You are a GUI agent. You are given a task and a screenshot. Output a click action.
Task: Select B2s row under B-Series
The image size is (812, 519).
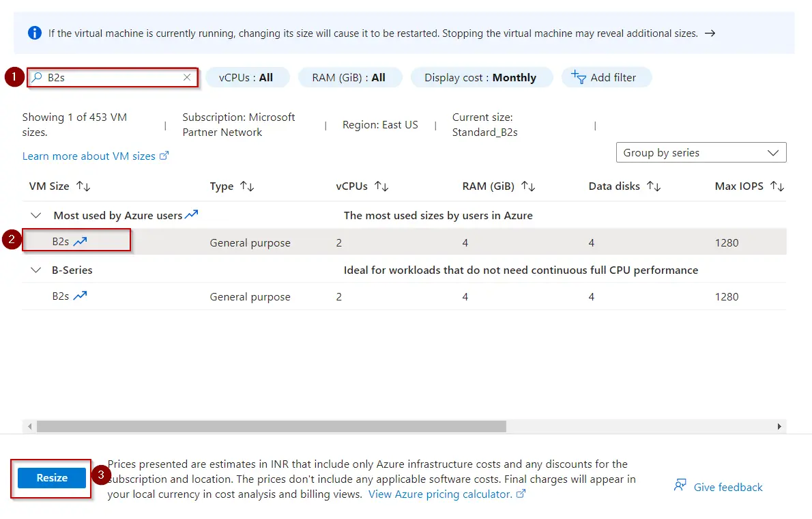tap(61, 297)
